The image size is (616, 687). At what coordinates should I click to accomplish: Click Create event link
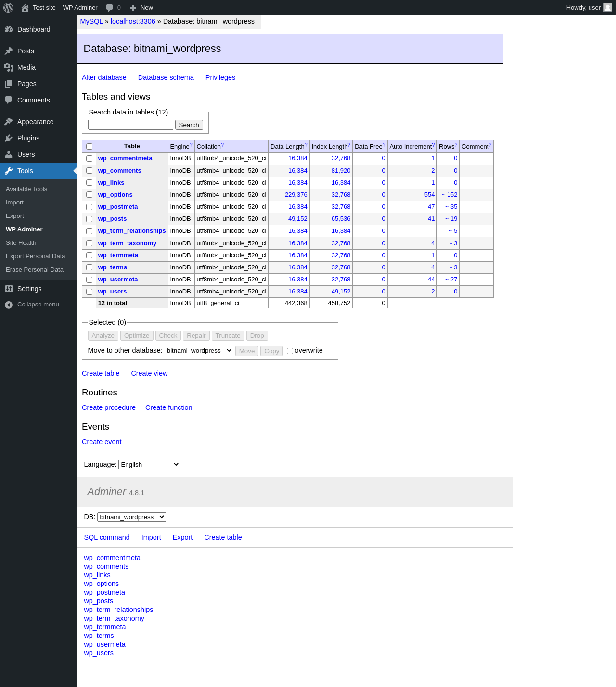pos(102,442)
